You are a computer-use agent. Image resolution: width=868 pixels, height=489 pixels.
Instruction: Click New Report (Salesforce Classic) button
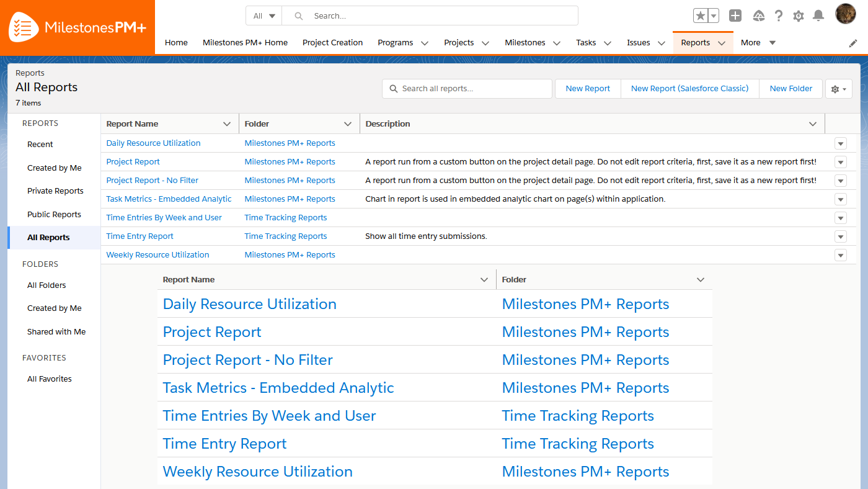690,89
